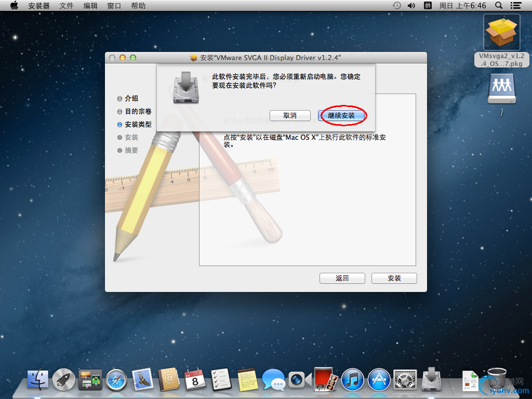Click the 返回 button in the installer

pyautogui.click(x=342, y=278)
